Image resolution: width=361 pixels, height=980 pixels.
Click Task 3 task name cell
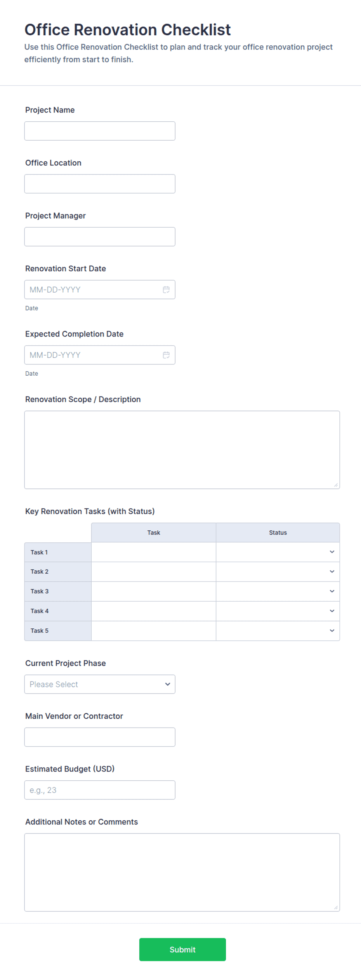click(x=154, y=592)
